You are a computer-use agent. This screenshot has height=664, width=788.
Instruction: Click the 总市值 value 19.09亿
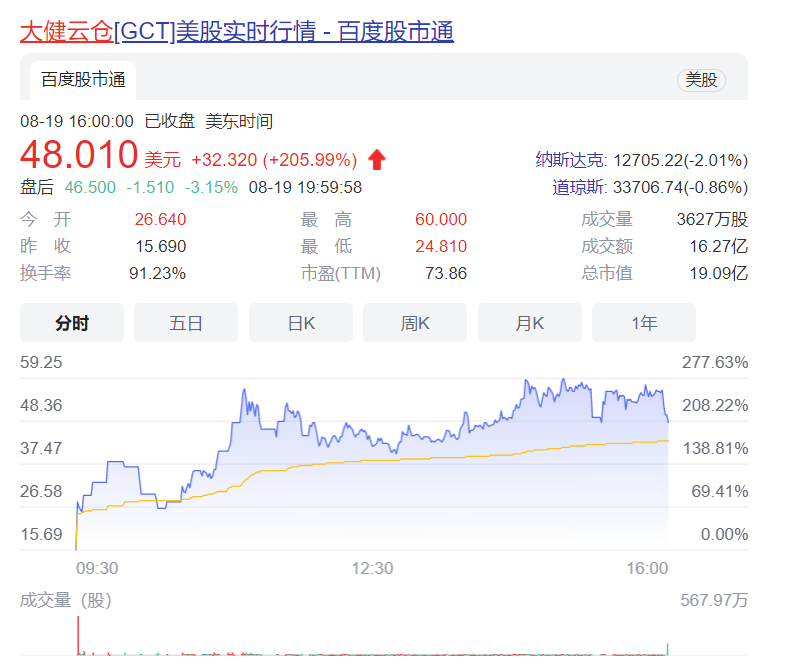tap(719, 273)
